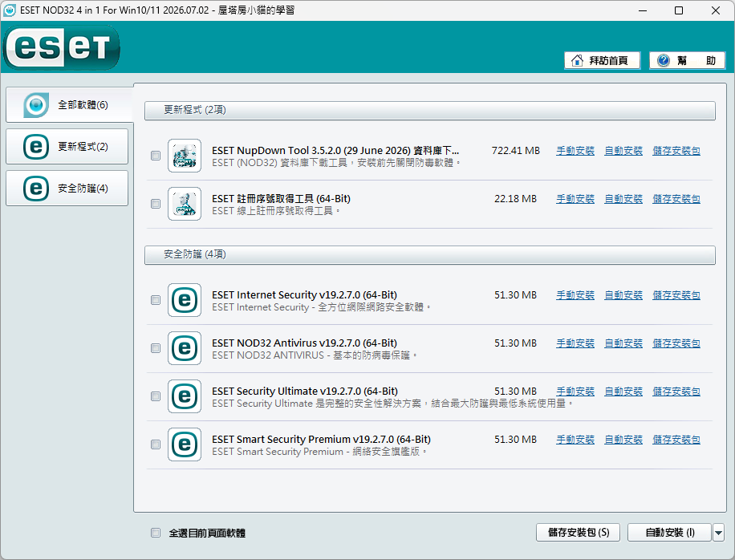
Task: Open the 幫助 help button
Action: [687, 60]
